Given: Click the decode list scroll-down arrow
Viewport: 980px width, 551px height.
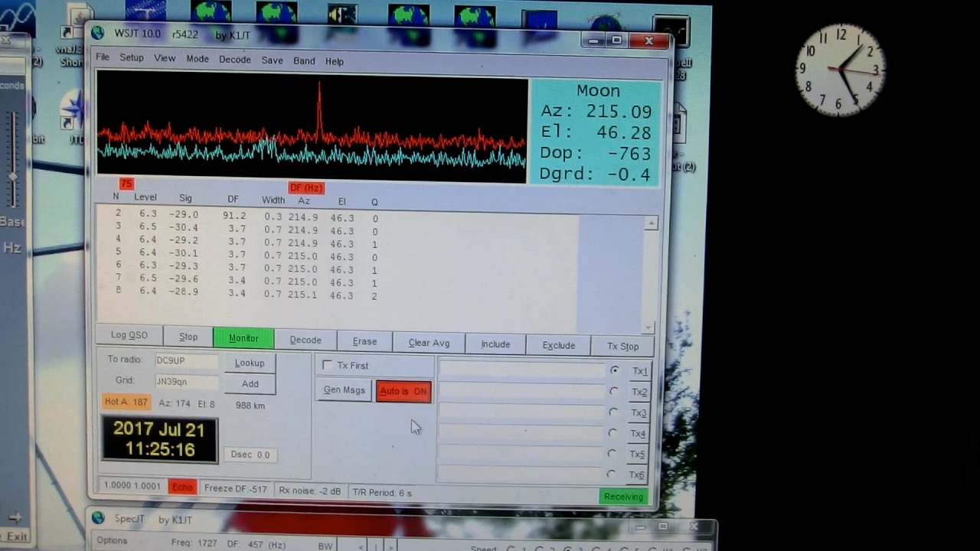Looking at the screenshot, I should pyautogui.click(x=648, y=327).
